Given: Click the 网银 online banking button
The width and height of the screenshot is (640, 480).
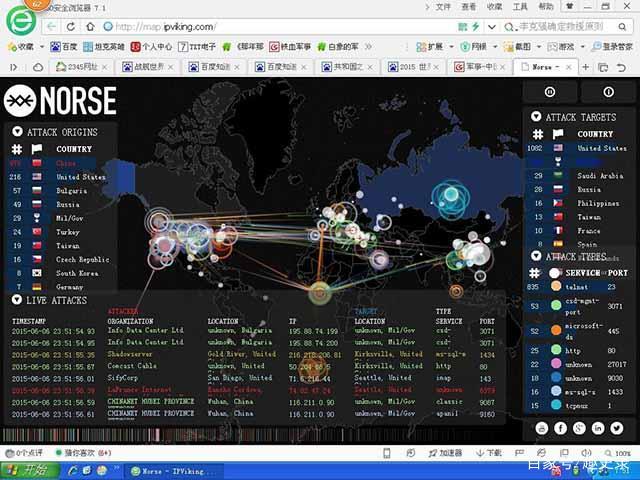Looking at the screenshot, I should click(x=474, y=47).
